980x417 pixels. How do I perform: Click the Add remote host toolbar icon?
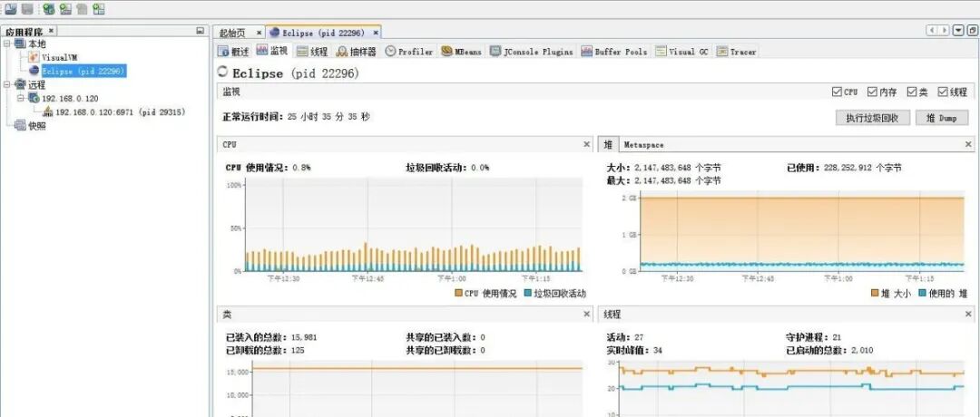tap(48, 9)
